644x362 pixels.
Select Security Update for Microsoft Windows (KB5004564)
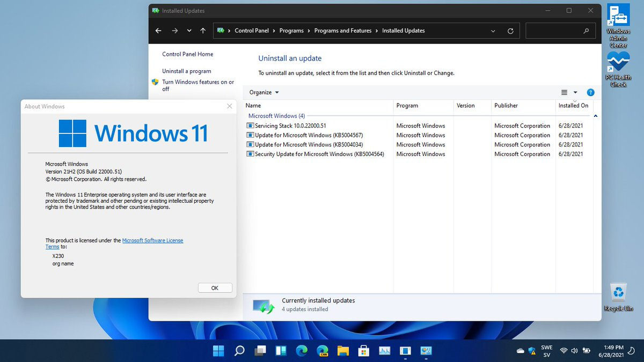click(418, 154)
